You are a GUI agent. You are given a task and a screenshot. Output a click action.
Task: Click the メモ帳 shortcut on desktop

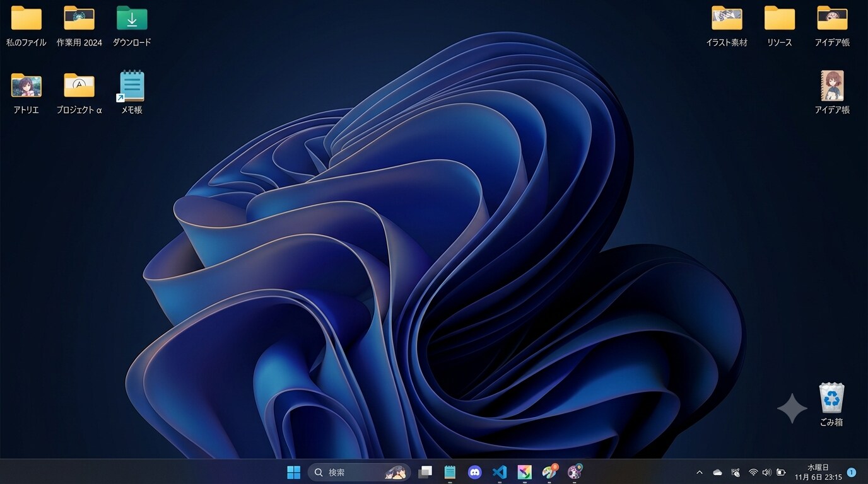click(132, 86)
